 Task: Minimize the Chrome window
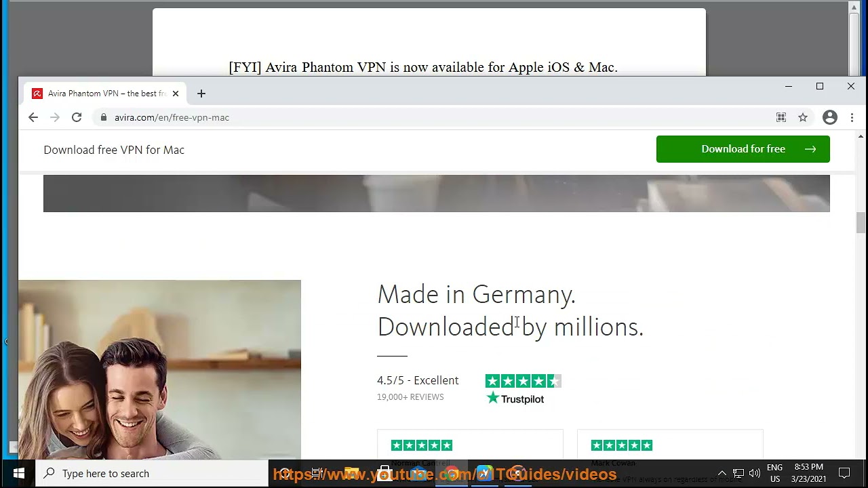click(x=788, y=86)
